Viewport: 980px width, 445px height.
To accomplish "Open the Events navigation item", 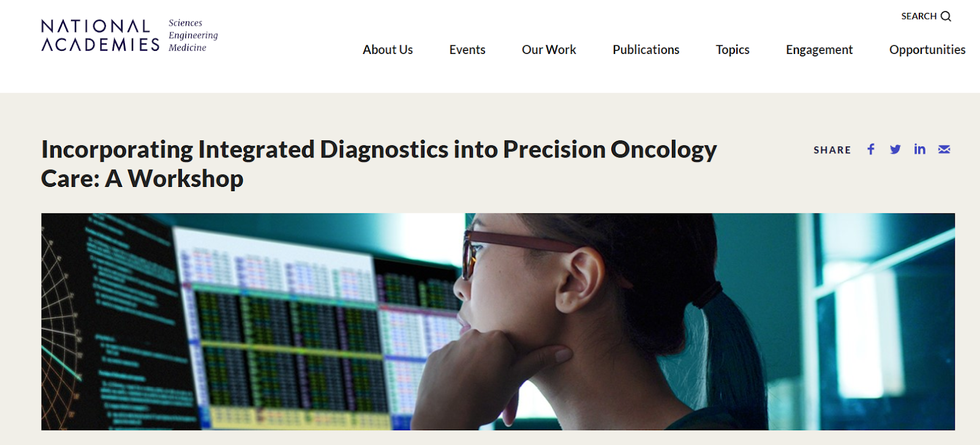I will (x=467, y=50).
